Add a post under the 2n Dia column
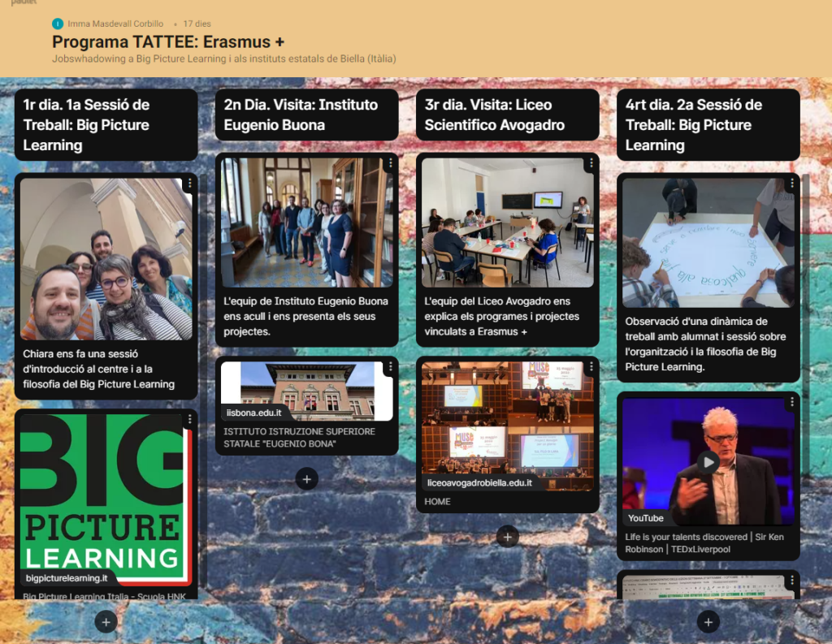This screenshot has height=644, width=832. pyautogui.click(x=306, y=478)
